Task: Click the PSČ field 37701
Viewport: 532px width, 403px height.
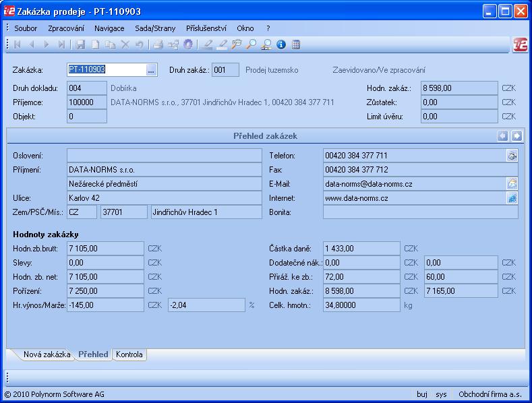Action: coord(124,212)
